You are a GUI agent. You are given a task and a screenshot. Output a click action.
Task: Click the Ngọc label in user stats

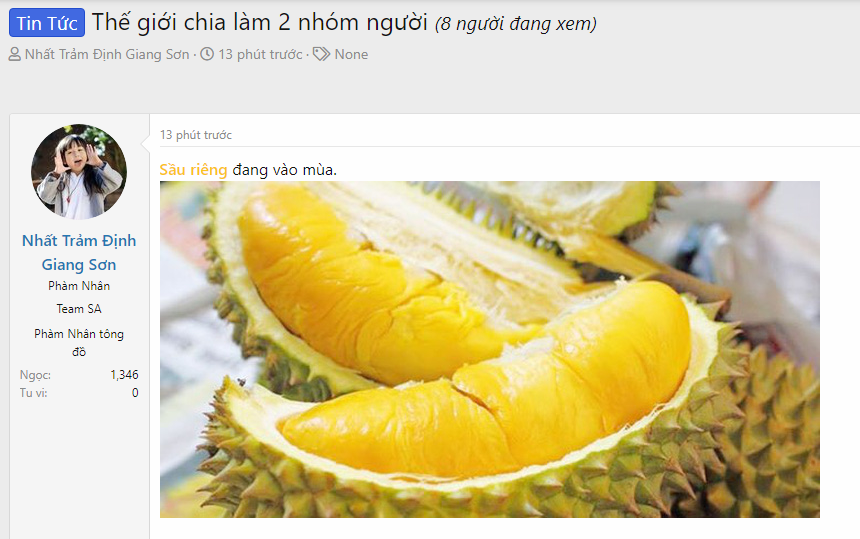pyautogui.click(x=35, y=375)
